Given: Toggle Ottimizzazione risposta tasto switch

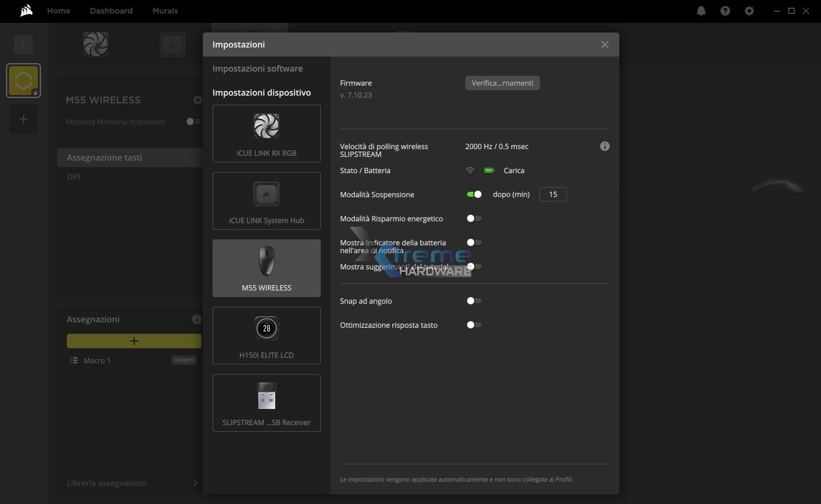Looking at the screenshot, I should (474, 325).
